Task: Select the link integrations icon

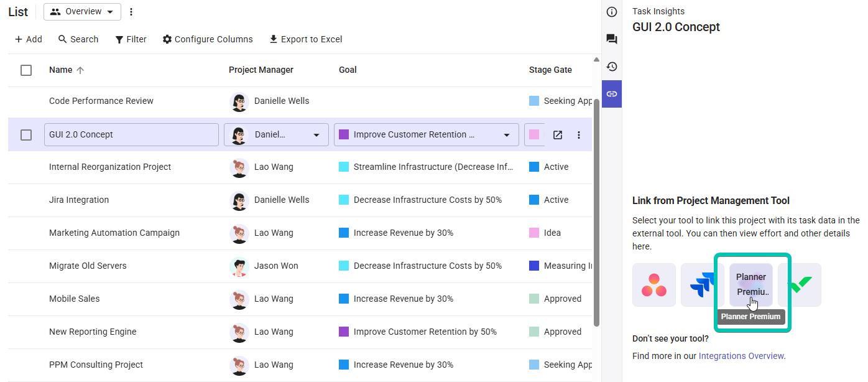Action: [x=612, y=94]
